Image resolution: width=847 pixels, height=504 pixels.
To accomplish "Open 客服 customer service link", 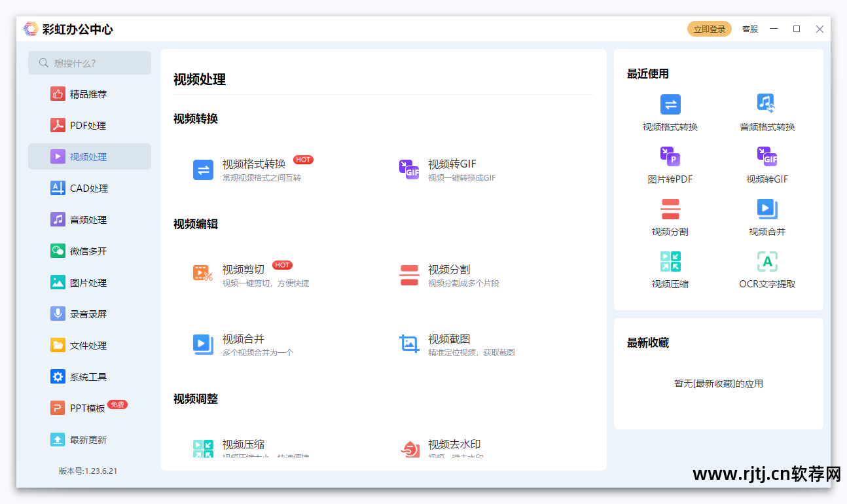I will point(750,29).
